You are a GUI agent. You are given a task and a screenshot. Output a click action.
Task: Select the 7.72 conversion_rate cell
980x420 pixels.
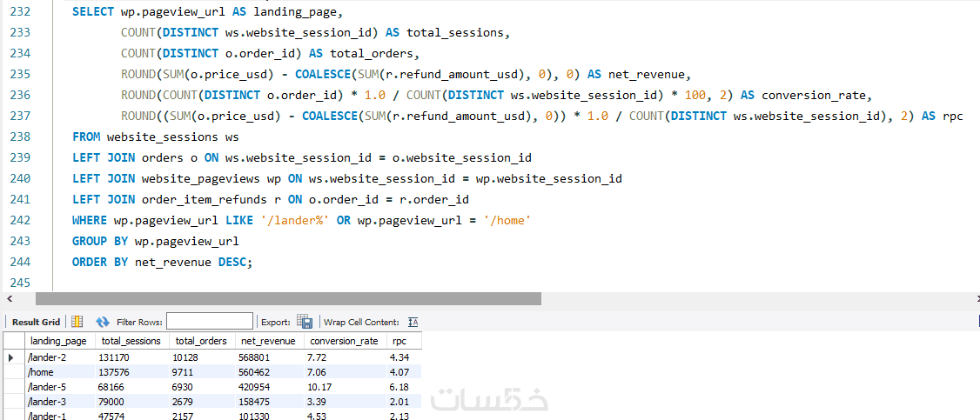346,357
